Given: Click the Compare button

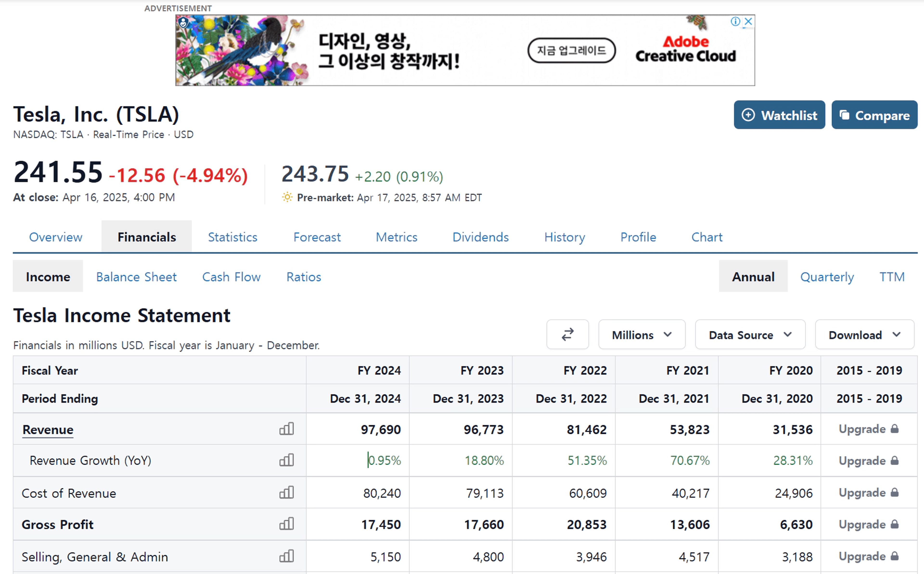Looking at the screenshot, I should [x=874, y=115].
